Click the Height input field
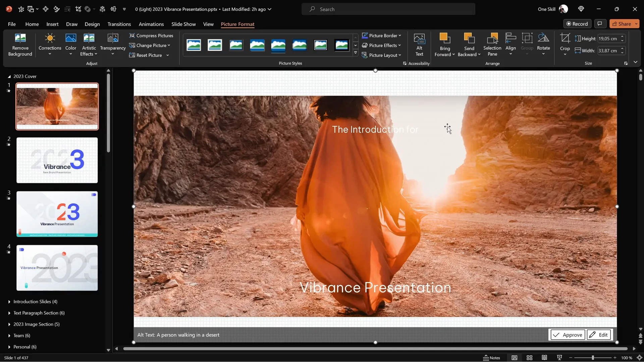The height and width of the screenshot is (362, 644). pos(608,39)
